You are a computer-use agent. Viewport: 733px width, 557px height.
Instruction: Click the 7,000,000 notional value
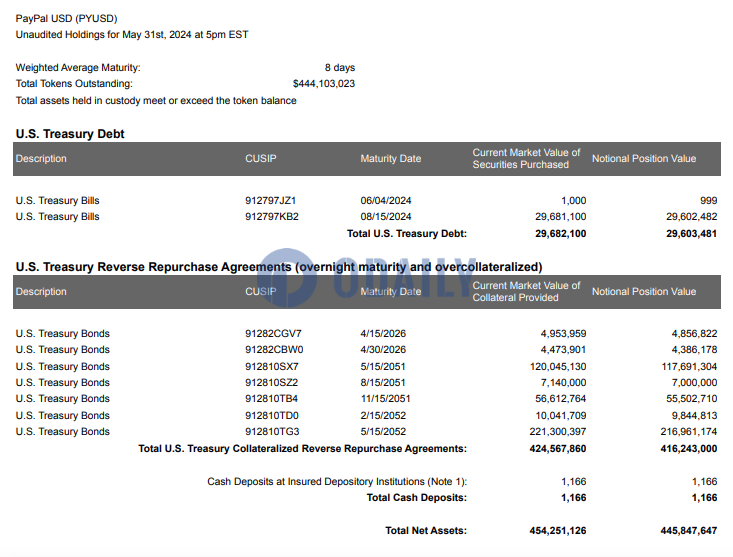[694, 382]
